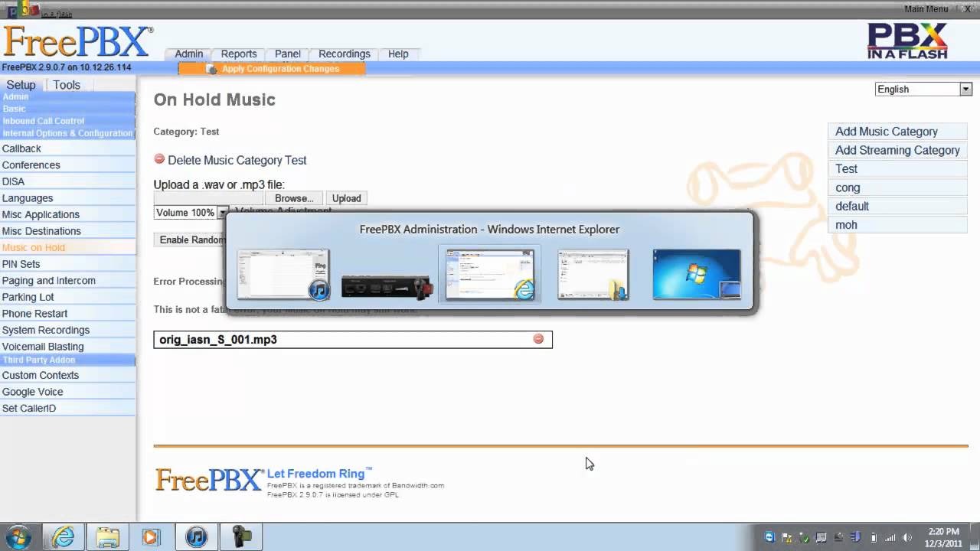Click the green checkmark tray icon
This screenshot has height=551, width=980.
point(804,537)
